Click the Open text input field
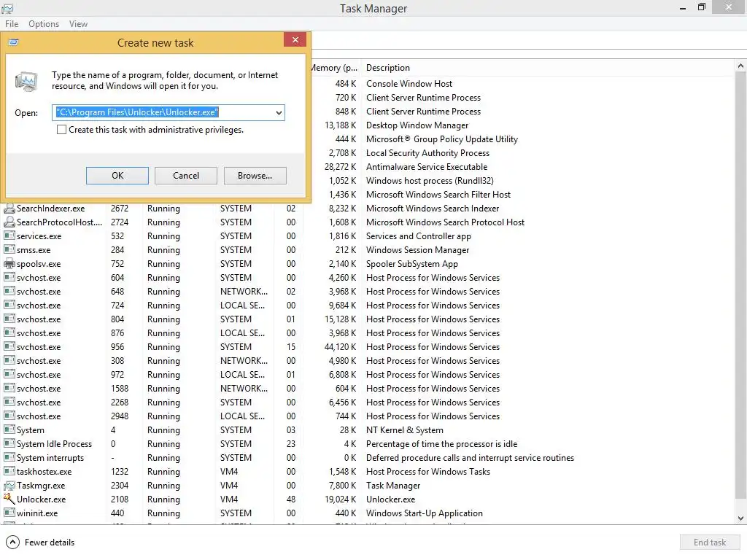The width and height of the screenshot is (747, 560). (162, 113)
